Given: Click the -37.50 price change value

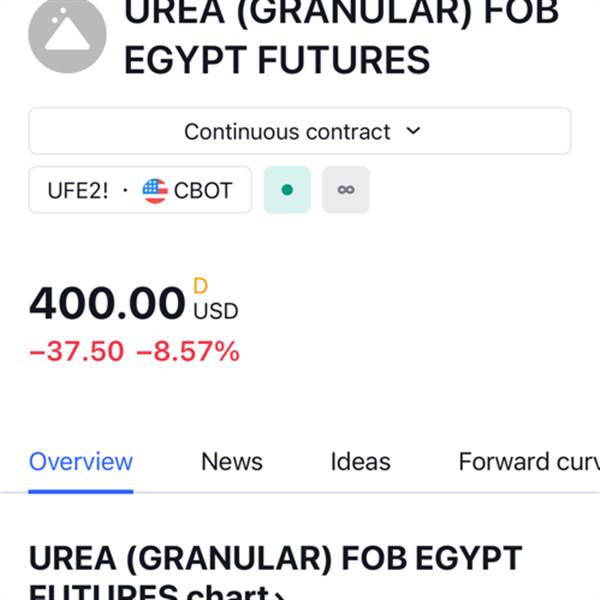Looking at the screenshot, I should [77, 351].
